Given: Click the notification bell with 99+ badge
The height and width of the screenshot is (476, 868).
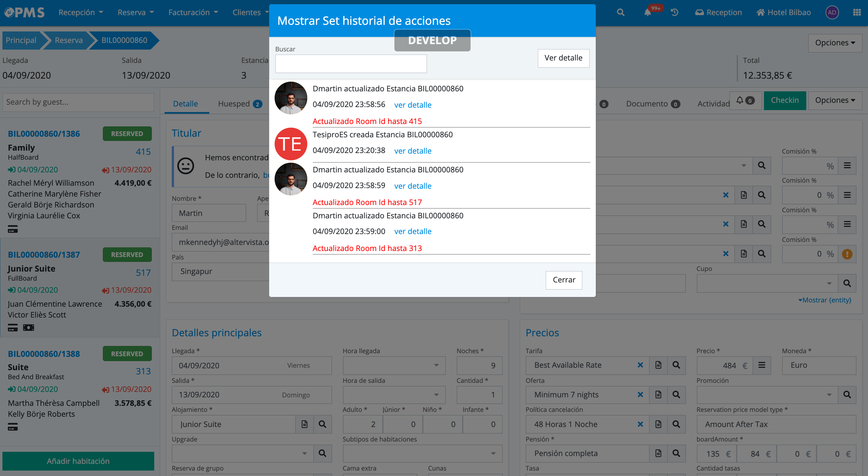Looking at the screenshot, I should (x=647, y=13).
